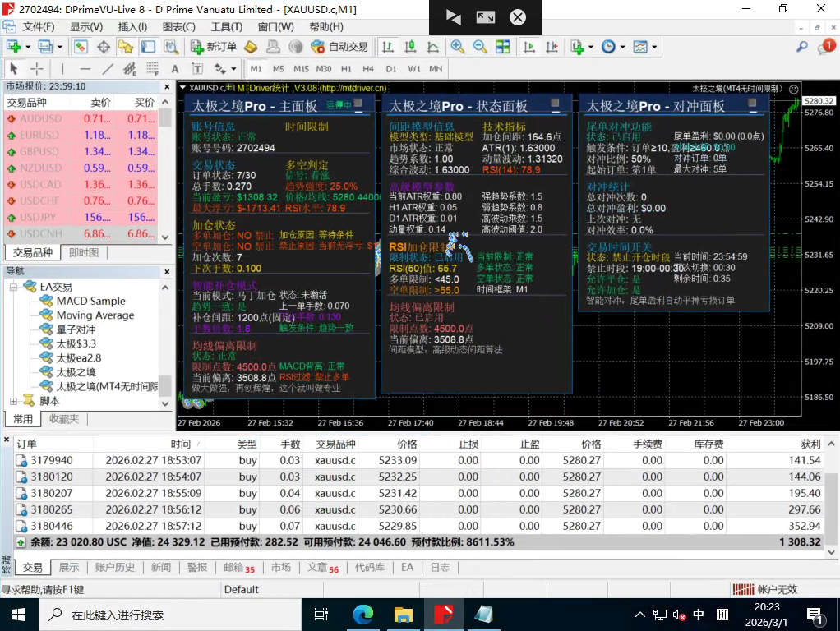Screen dimensions: 840x631
Task: Switch to the 账户历史 tab
Action: [x=116, y=567]
